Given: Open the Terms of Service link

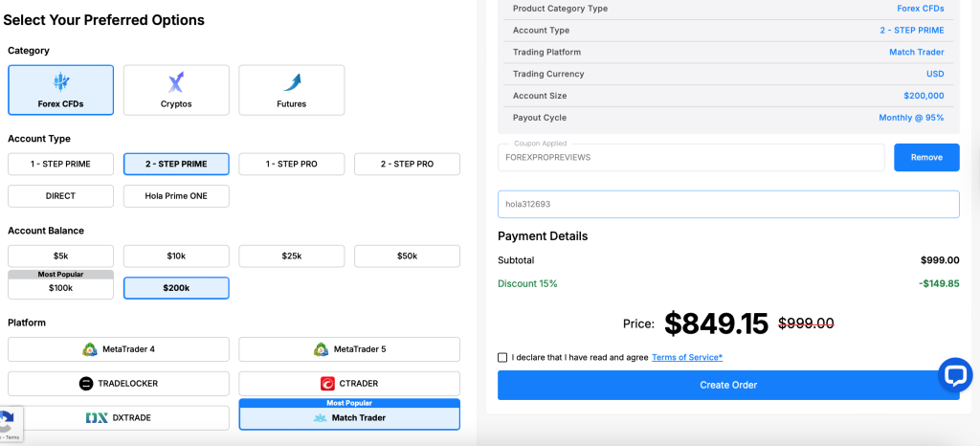Looking at the screenshot, I should point(687,357).
